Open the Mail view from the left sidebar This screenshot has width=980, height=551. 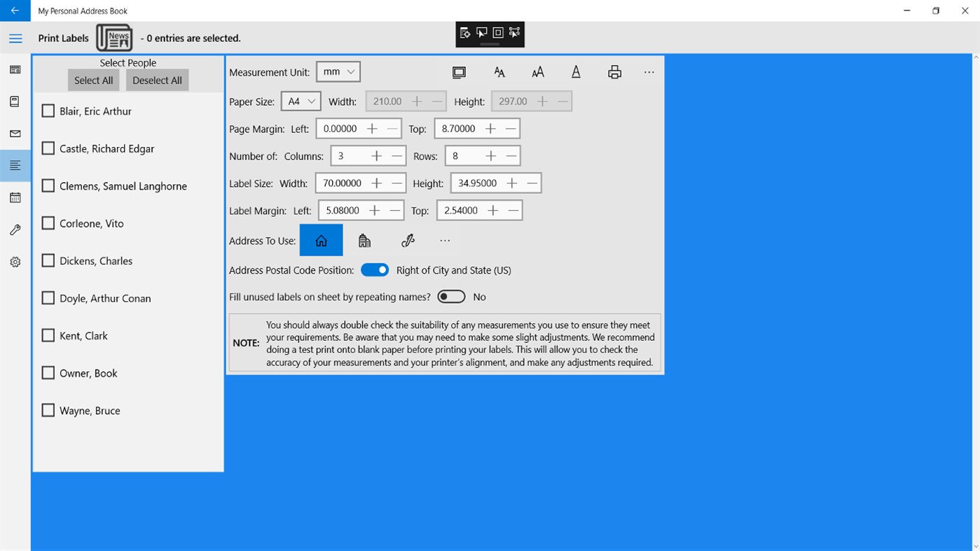pyautogui.click(x=15, y=133)
